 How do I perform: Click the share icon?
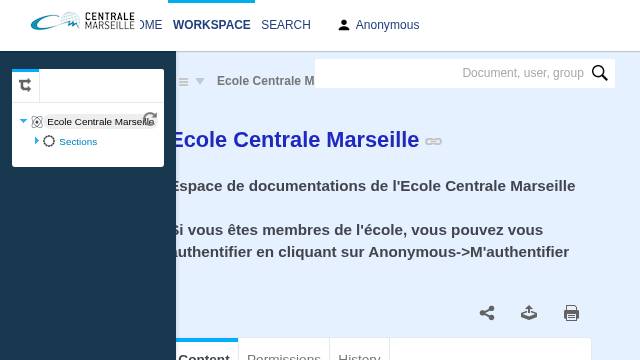pos(487,313)
